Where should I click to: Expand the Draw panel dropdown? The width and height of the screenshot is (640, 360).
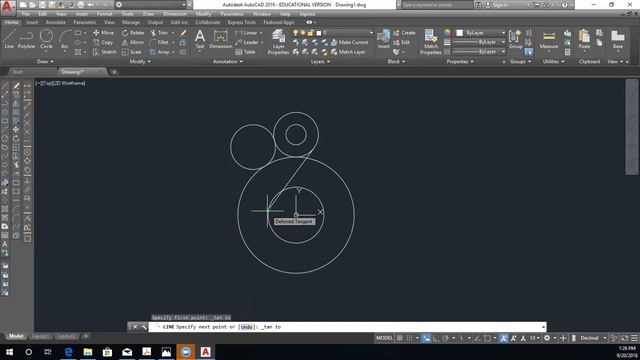[45, 62]
